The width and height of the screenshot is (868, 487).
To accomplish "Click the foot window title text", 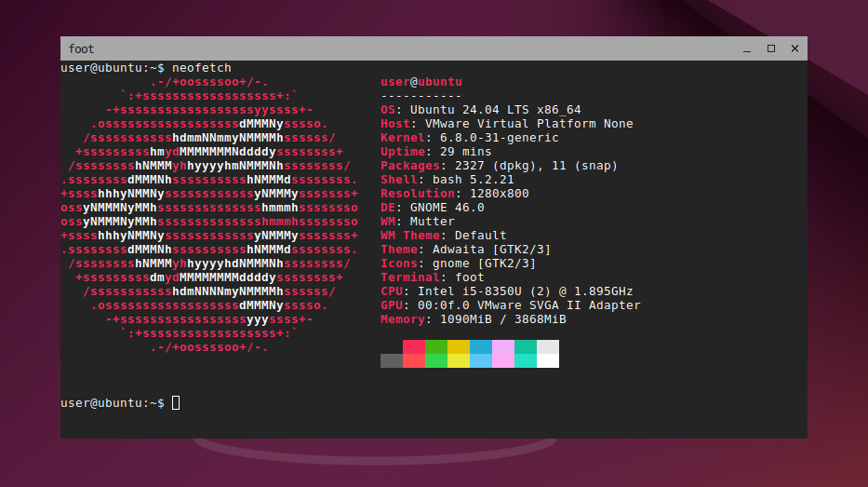I will tap(81, 49).
